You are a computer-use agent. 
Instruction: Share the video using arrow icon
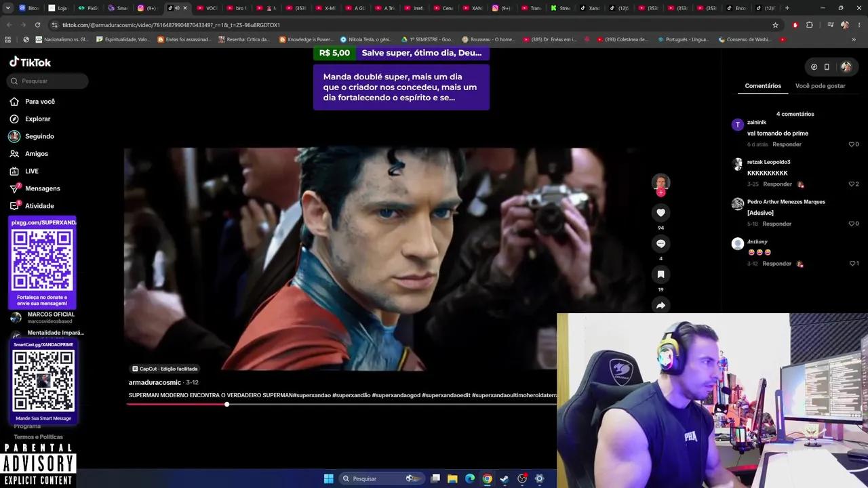point(660,306)
